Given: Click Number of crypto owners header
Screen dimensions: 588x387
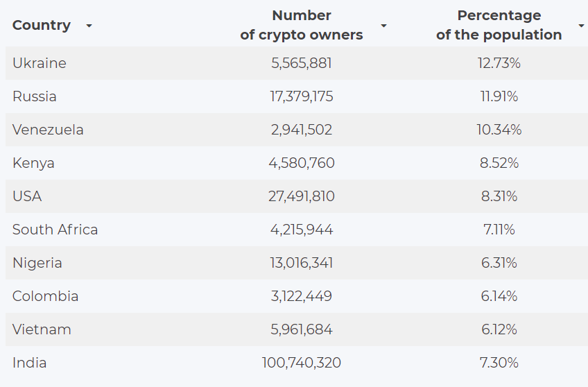Looking at the screenshot, I should pos(302,25).
